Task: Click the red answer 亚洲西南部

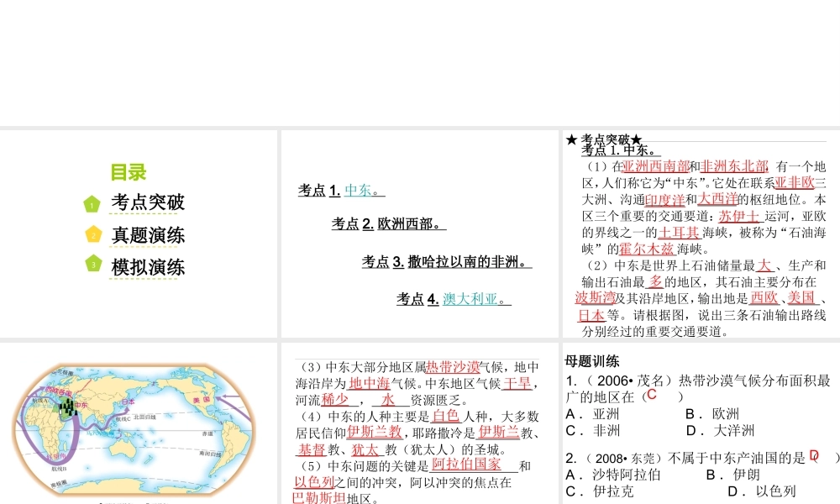Action: 656,166
